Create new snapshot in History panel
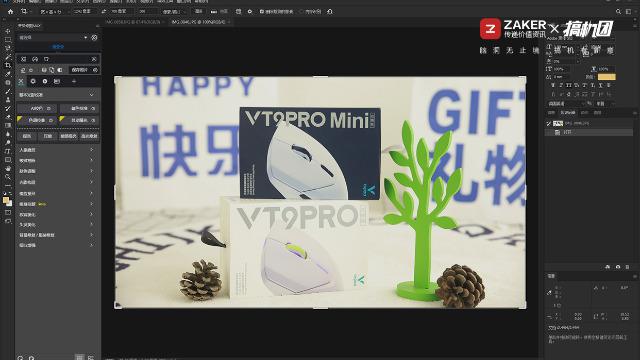This screenshot has width=640, height=360. [x=618, y=267]
